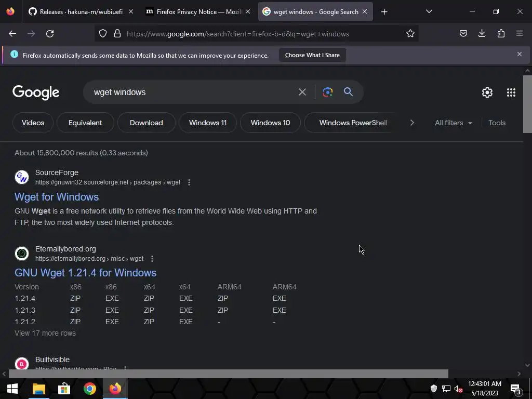The width and height of the screenshot is (532, 399).
Task: Click the scroll-down arrow of the page
Action: 527,365
